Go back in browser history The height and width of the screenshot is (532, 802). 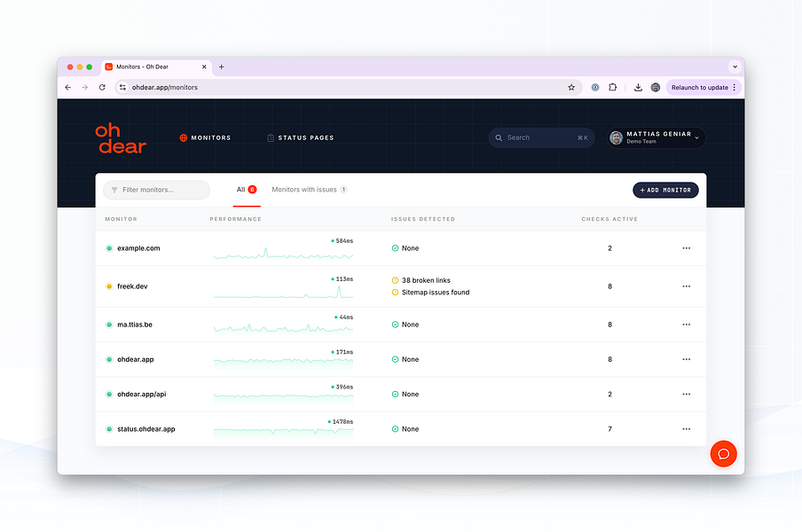(x=68, y=88)
